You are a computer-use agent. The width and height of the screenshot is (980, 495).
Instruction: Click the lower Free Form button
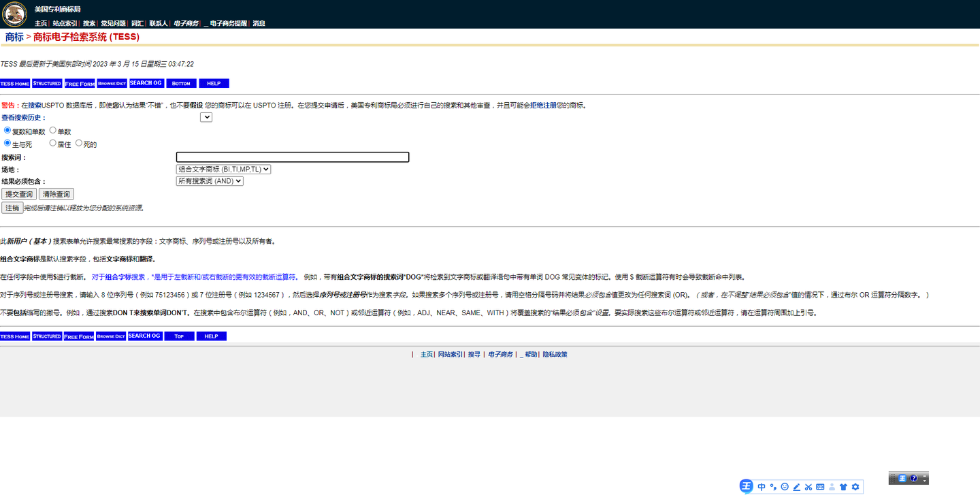pyautogui.click(x=79, y=336)
